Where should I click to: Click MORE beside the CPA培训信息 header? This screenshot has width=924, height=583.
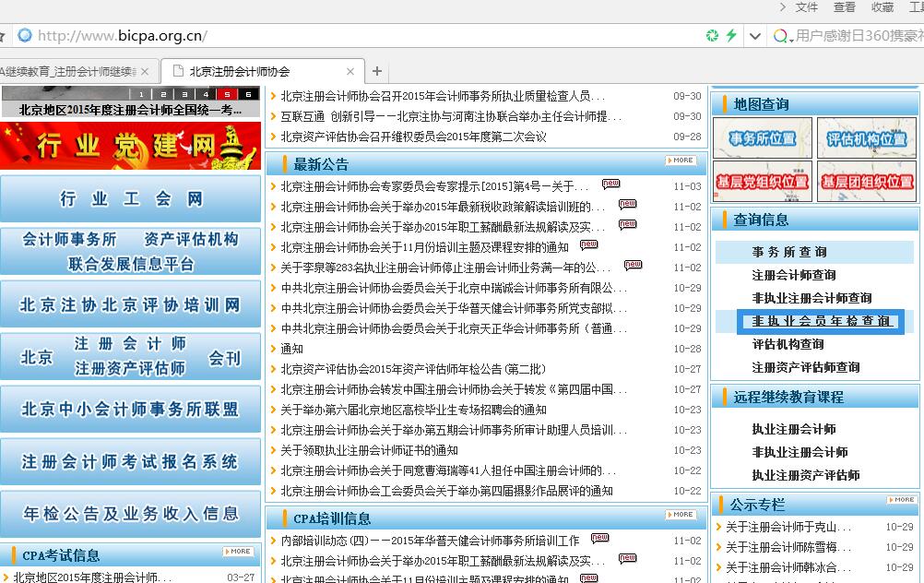click(x=679, y=515)
